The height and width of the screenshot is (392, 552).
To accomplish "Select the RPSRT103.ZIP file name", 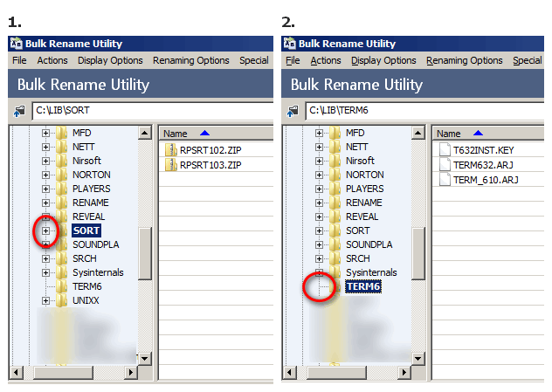I will point(210,165).
